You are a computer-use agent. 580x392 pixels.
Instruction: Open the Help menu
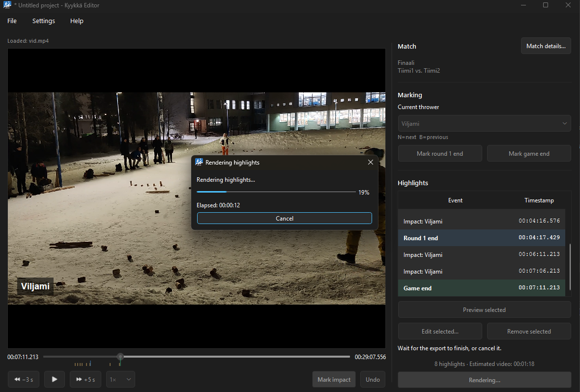(x=77, y=21)
